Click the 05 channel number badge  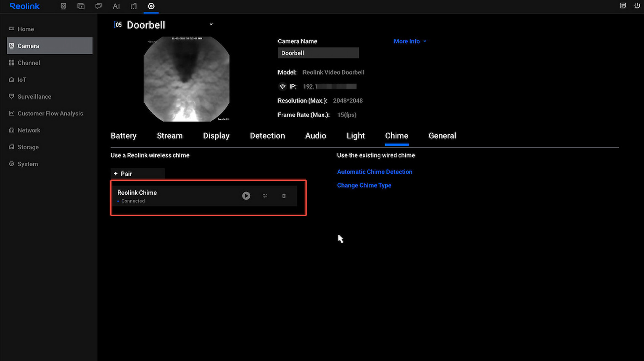[119, 25]
